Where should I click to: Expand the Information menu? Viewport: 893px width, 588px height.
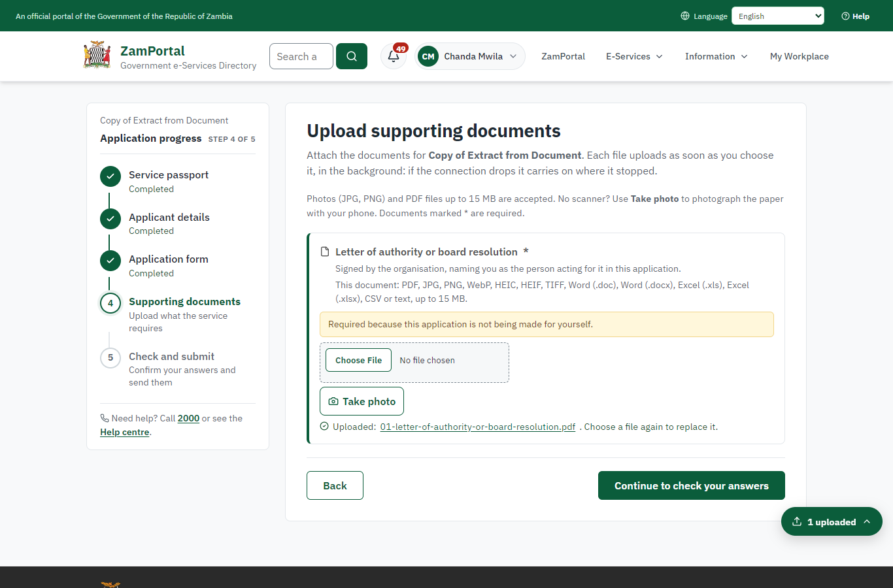716,56
